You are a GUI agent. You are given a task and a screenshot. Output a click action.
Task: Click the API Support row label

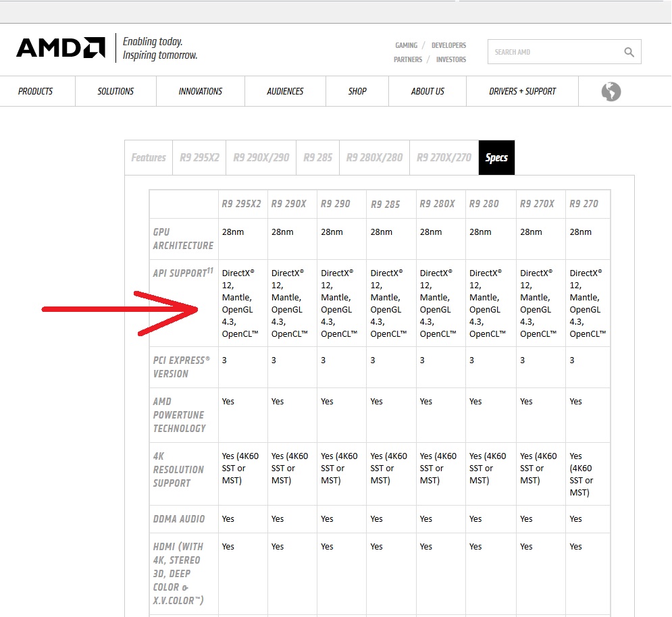click(x=183, y=273)
